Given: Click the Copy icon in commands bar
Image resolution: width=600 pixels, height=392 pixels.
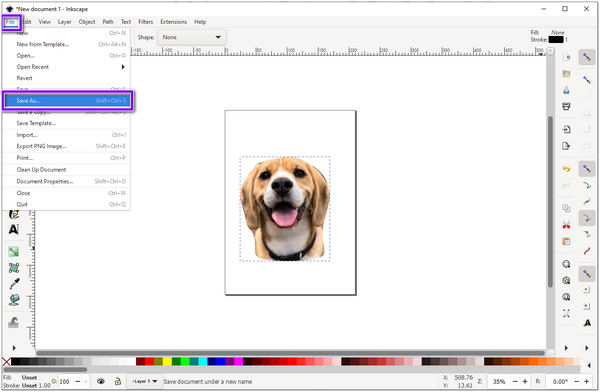Looking at the screenshot, I should coord(567,208).
